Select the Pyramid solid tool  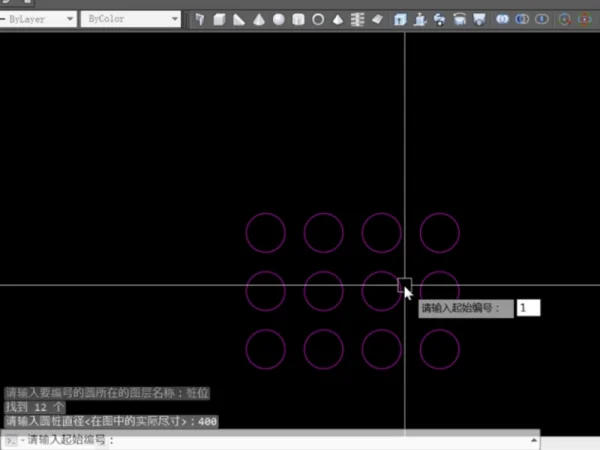point(338,19)
